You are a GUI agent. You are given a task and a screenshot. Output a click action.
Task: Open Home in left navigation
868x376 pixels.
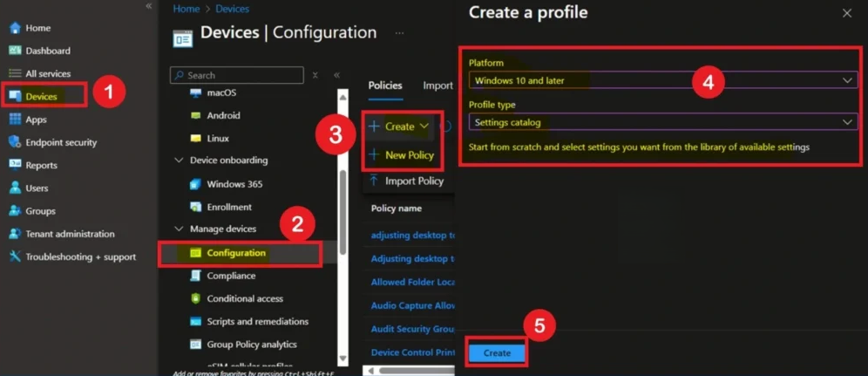pos(37,28)
